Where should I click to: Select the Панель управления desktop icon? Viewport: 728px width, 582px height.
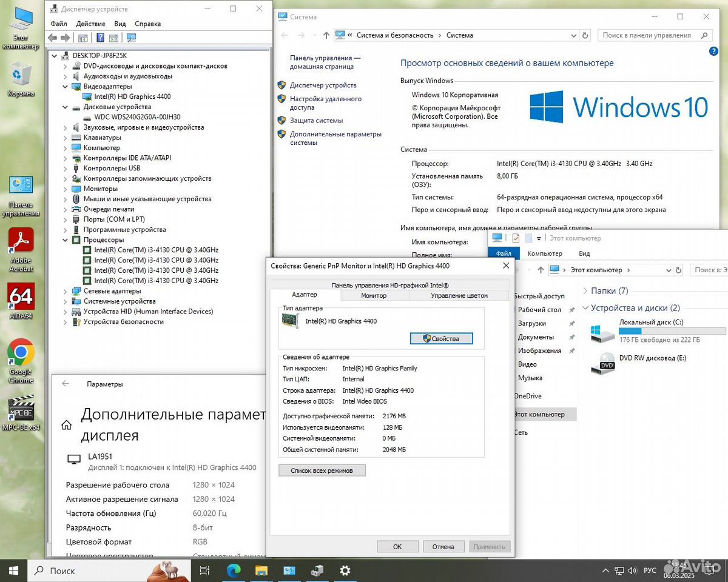pyautogui.click(x=21, y=195)
